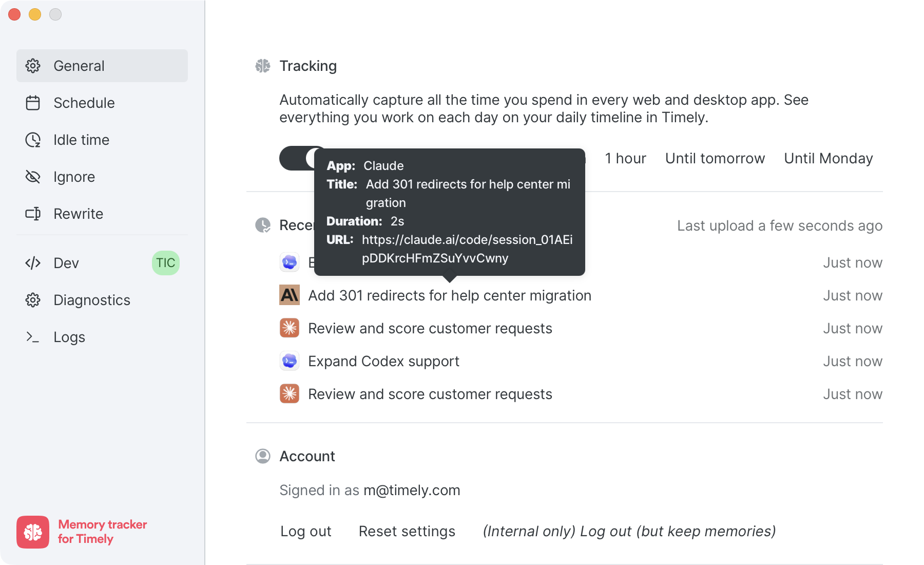The width and height of the screenshot is (924, 565).
Task: Pause tracking Until tomorrow
Action: pos(715,158)
